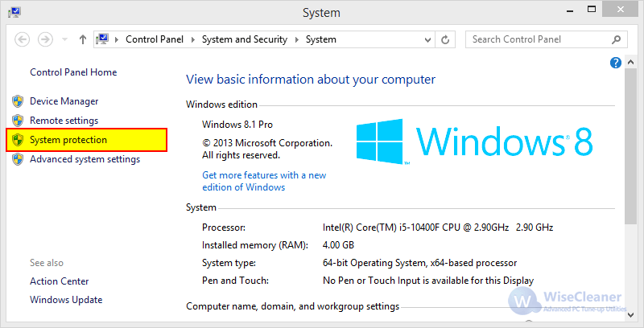Click the Forward navigation arrow
This screenshot has width=644, height=328.
coord(45,39)
